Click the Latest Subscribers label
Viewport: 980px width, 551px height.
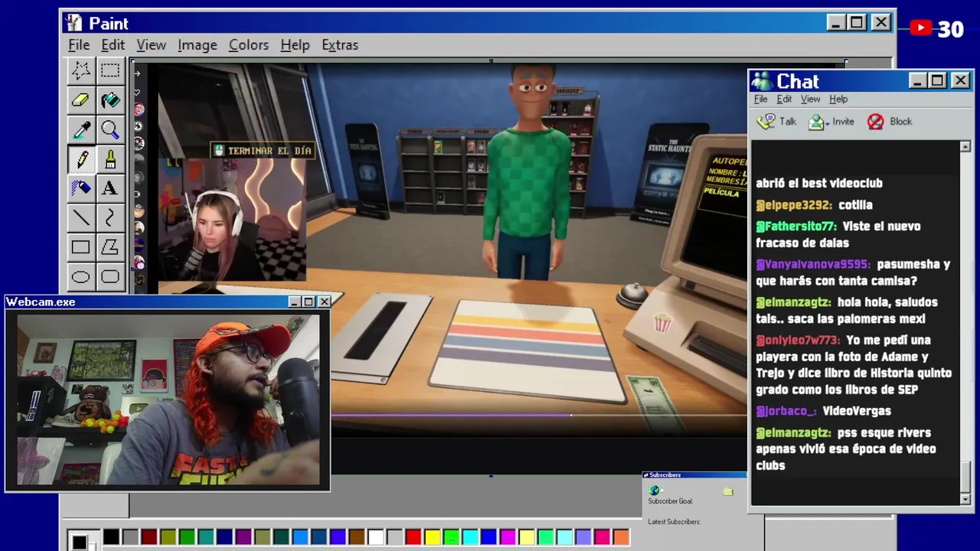click(x=674, y=522)
